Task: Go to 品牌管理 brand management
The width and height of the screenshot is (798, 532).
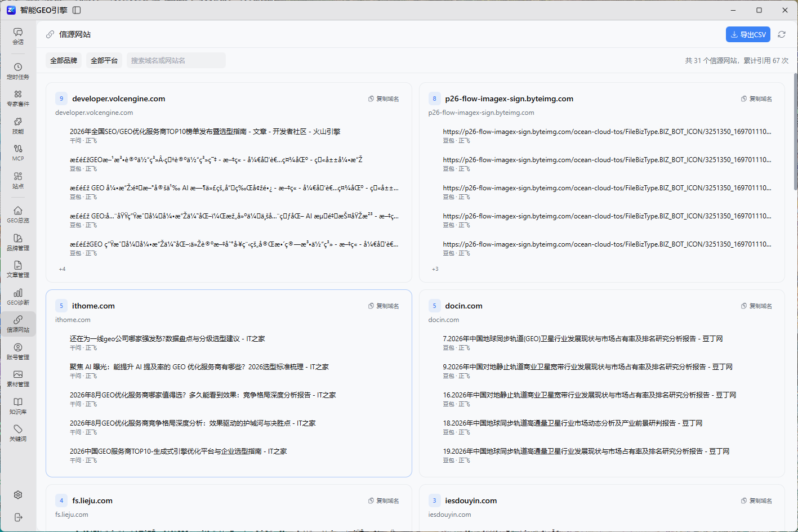Action: (18, 242)
